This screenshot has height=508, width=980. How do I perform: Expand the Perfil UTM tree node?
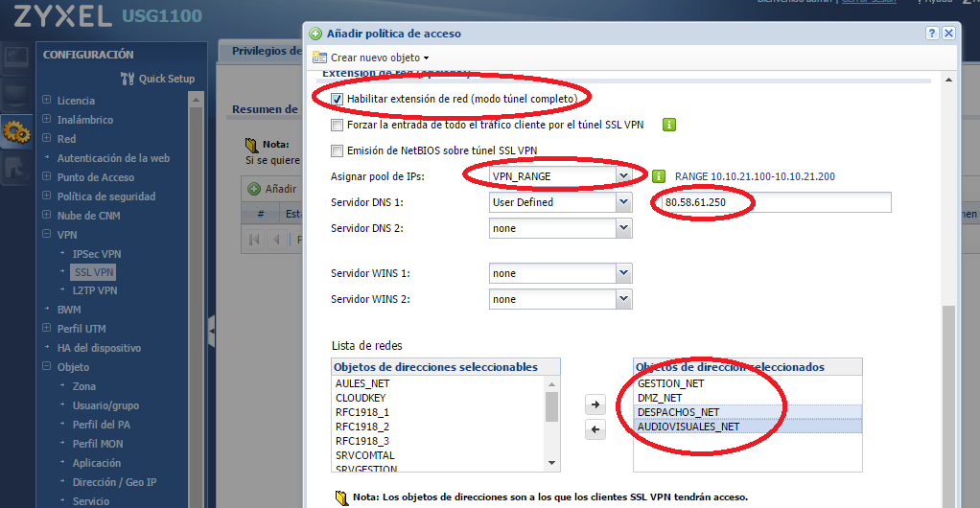[46, 328]
